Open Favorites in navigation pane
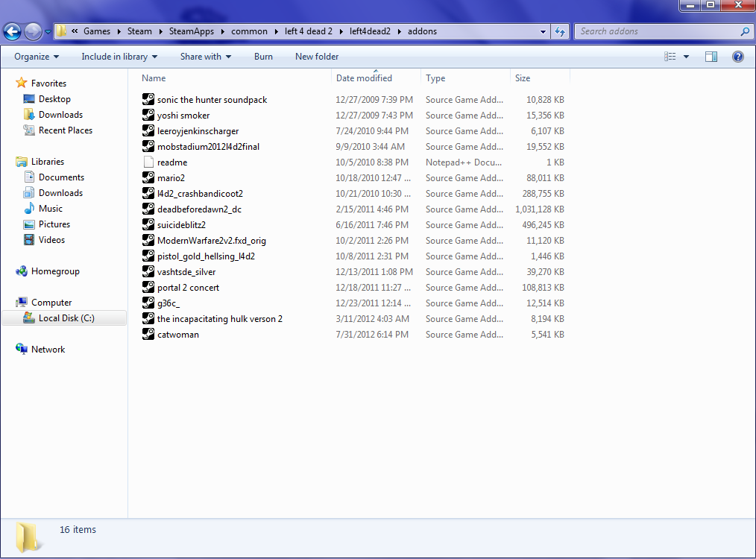Image resolution: width=756 pixels, height=559 pixels. pos(48,83)
